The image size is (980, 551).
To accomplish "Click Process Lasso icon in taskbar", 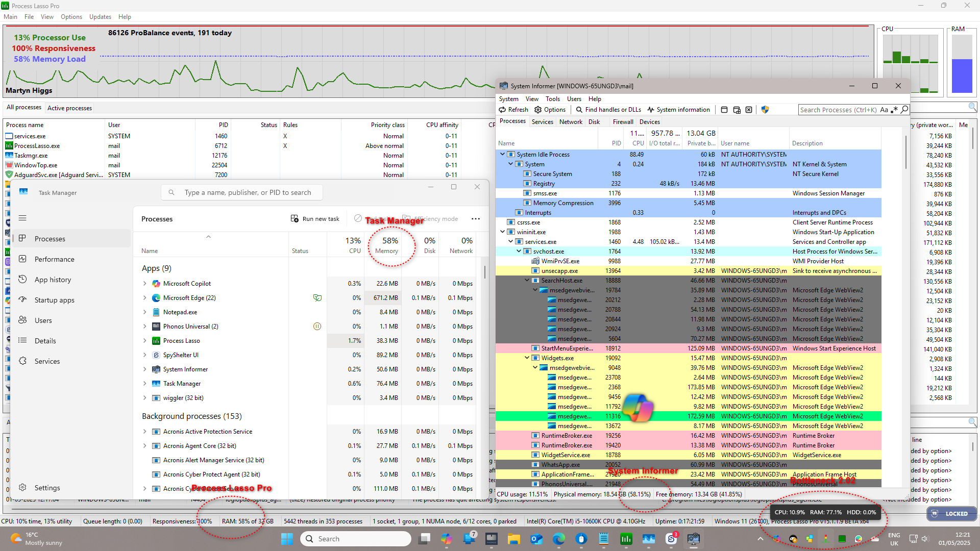I will tap(626, 539).
